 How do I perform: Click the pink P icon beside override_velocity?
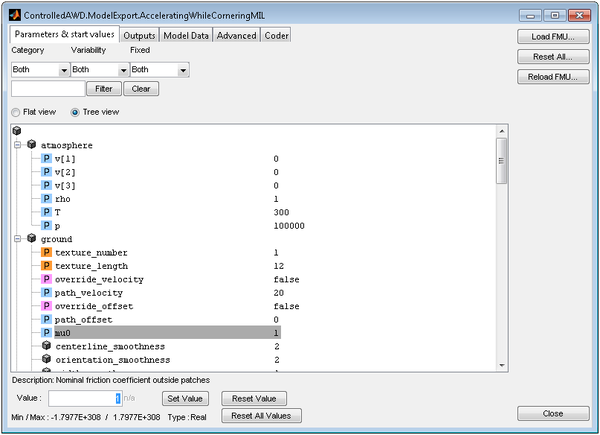(x=46, y=279)
